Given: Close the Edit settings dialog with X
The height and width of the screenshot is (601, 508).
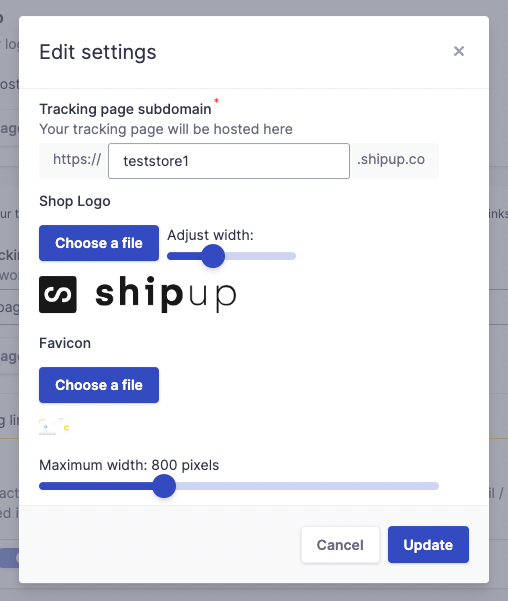Looking at the screenshot, I should [x=459, y=51].
